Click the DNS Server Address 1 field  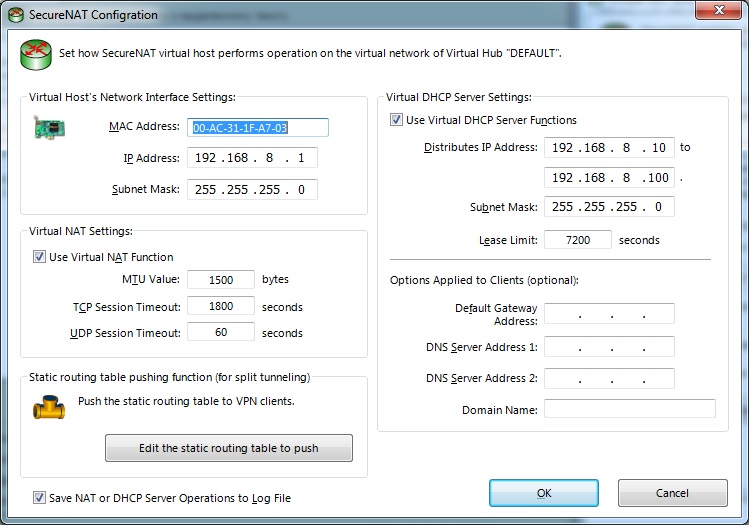(x=609, y=347)
